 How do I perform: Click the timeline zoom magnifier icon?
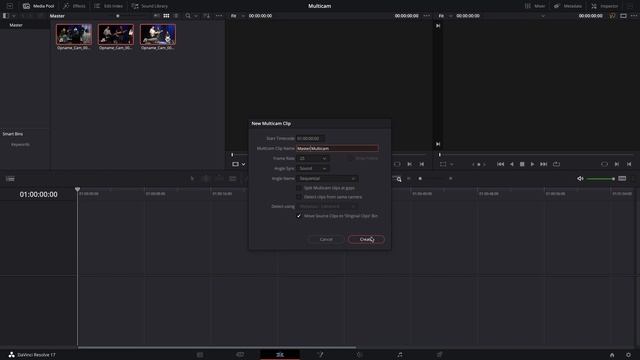(x=398, y=179)
